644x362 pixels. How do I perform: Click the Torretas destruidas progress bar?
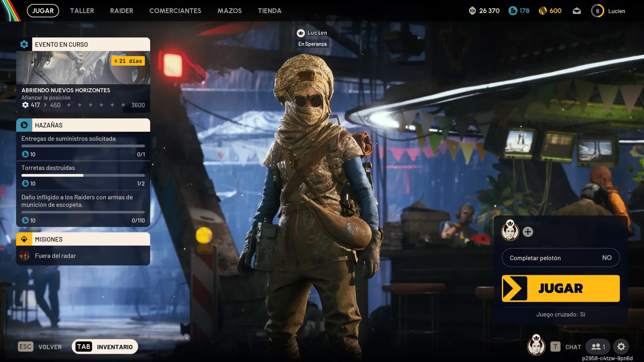click(x=83, y=175)
